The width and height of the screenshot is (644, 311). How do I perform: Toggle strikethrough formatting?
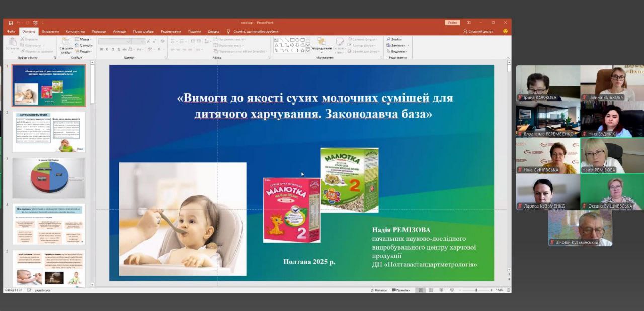click(x=125, y=49)
